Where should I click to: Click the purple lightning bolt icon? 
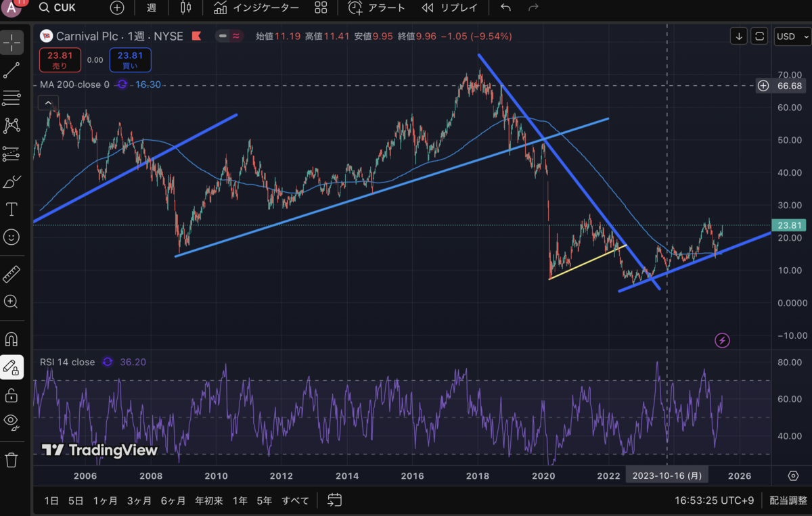[x=722, y=340]
